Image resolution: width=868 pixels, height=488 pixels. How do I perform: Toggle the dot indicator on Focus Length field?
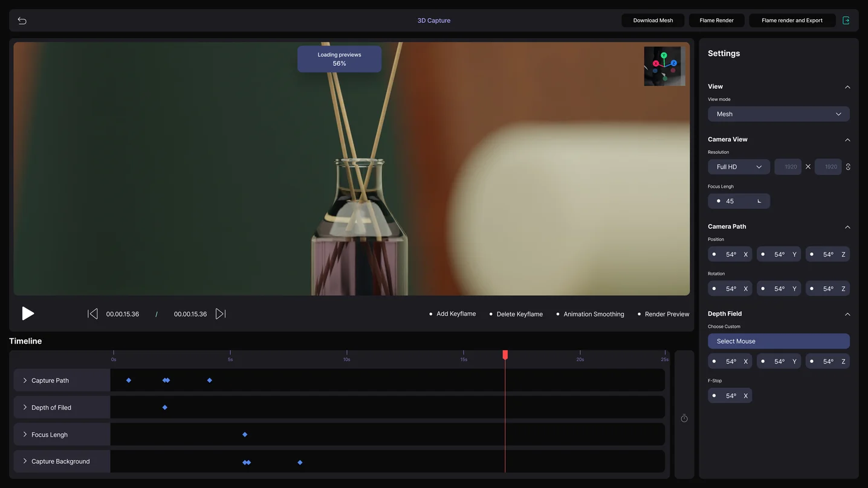click(x=717, y=201)
